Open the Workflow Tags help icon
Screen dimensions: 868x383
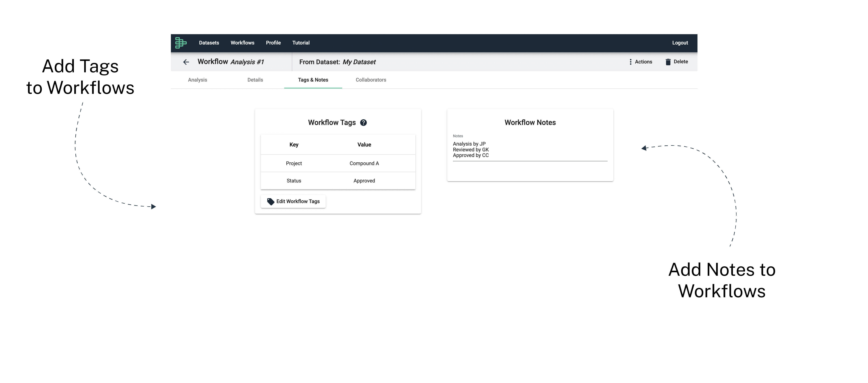pos(363,123)
